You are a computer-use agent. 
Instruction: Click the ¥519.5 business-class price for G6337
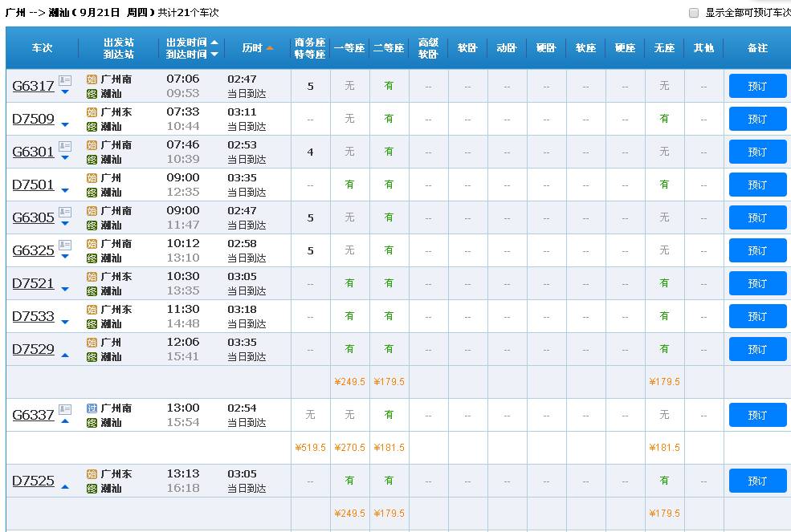(x=310, y=448)
